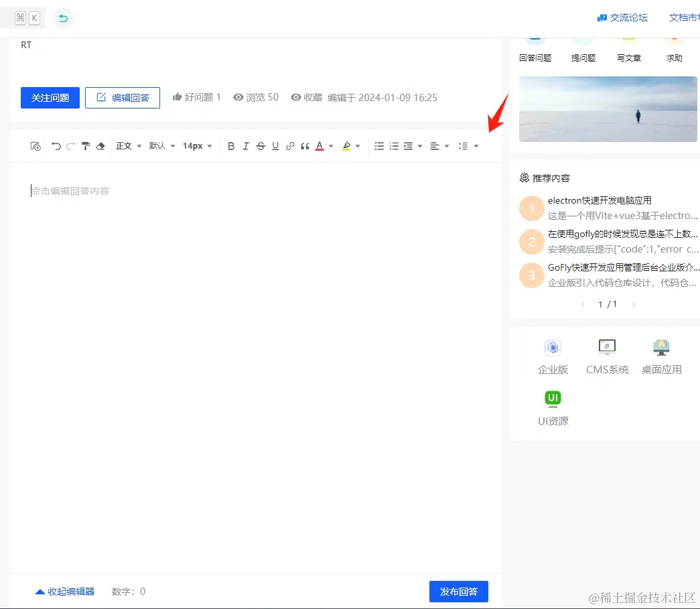This screenshot has height=609, width=700.
Task: Select the 提问题 shortcut
Action: [583, 50]
